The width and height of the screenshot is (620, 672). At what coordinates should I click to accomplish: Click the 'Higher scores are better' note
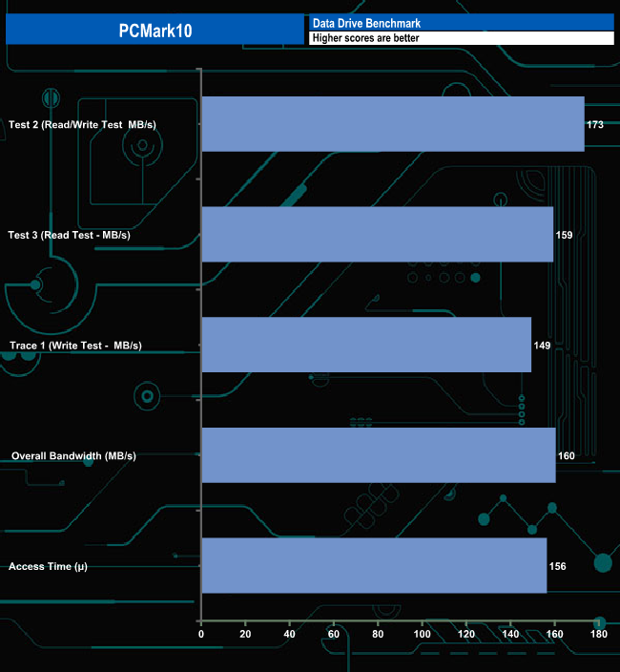pyautogui.click(x=365, y=38)
